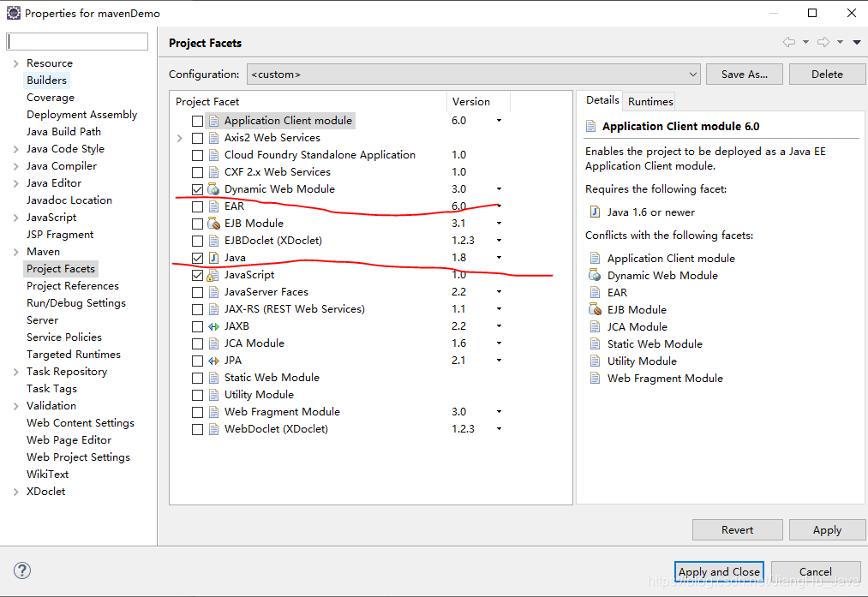Switch to the Details tab
Viewport: 868px width, 597px height.
pos(602,100)
